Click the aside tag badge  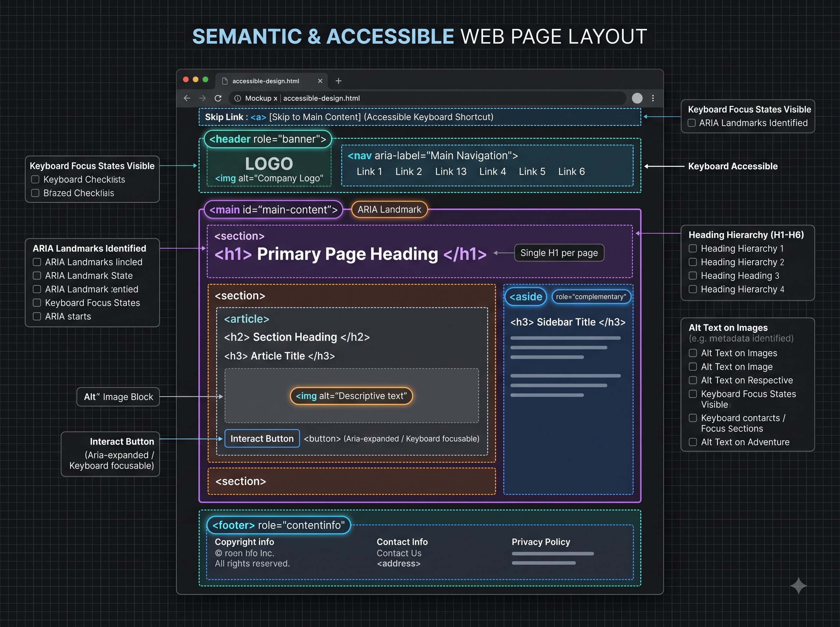tap(525, 296)
